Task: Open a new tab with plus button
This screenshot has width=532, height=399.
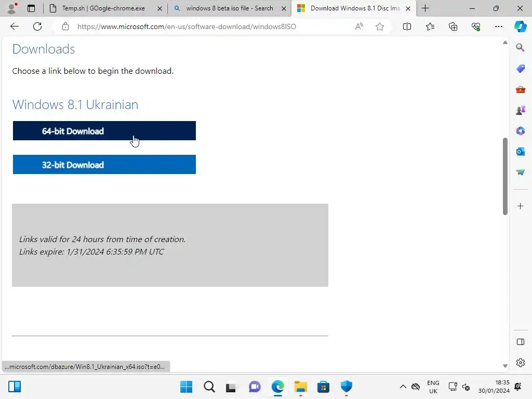Action: point(425,8)
